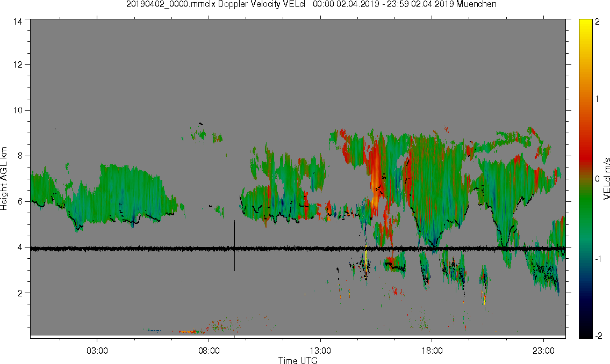Screen dimensions: 610x364
Task: Click the '03:00' time axis label
Action: [x=97, y=351]
